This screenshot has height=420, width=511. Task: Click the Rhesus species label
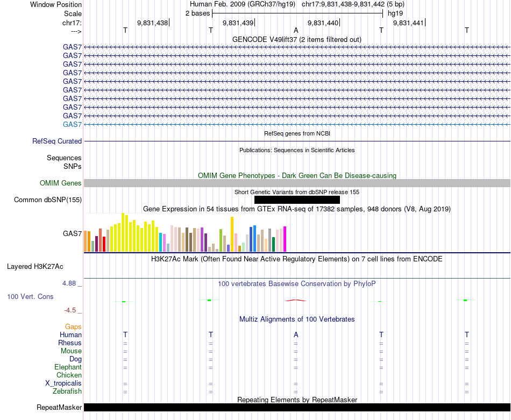coord(70,343)
